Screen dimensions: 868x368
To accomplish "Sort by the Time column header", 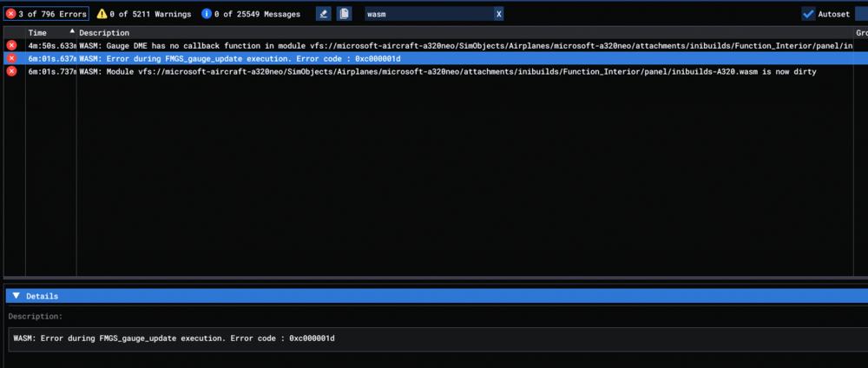I will coord(38,32).
